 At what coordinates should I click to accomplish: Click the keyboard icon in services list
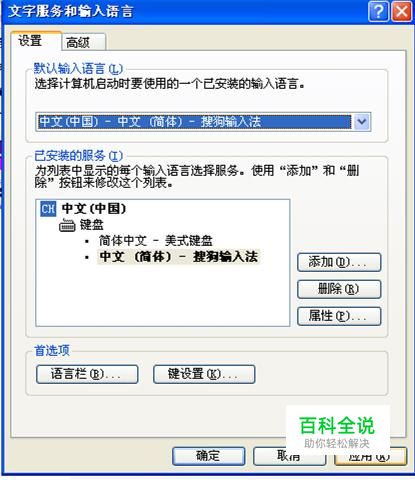[67, 226]
